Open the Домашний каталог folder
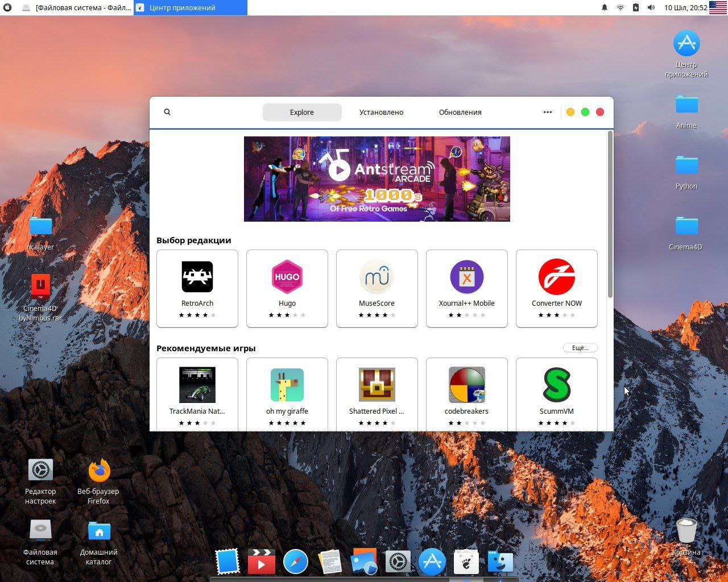 (98, 542)
